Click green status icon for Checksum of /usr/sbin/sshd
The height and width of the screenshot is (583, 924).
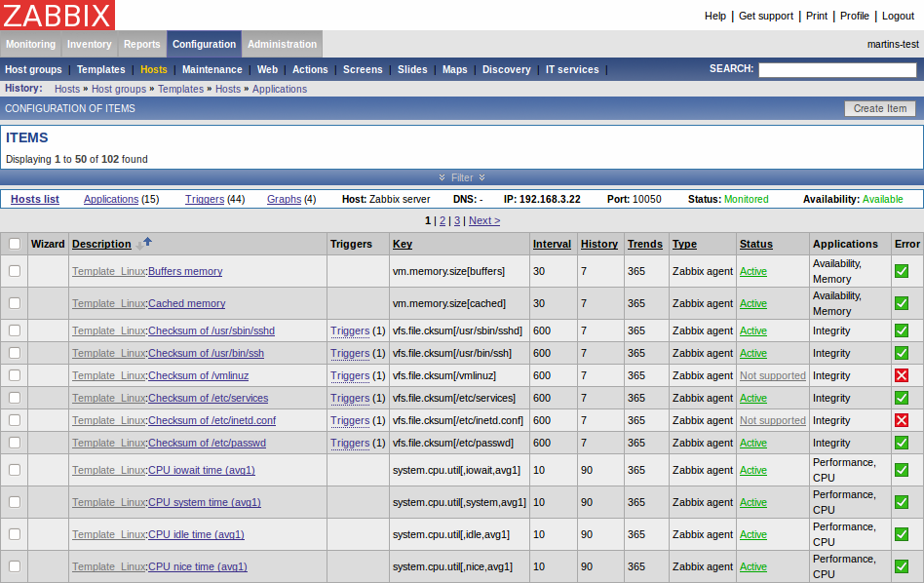[x=901, y=330]
